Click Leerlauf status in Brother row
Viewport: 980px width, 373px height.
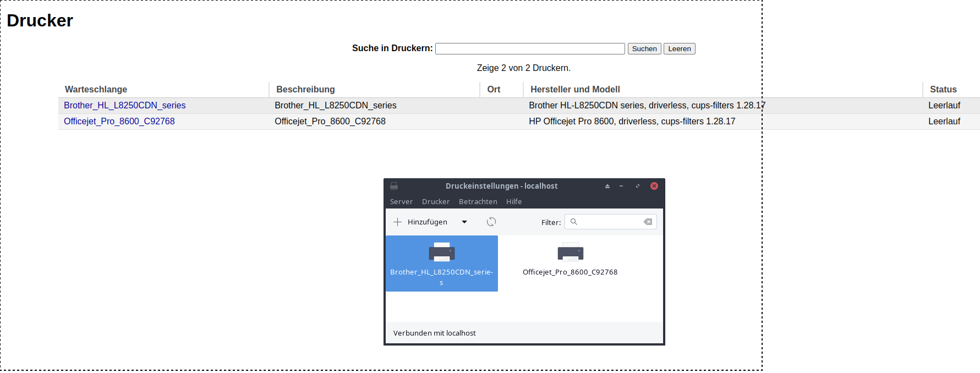[x=944, y=105]
